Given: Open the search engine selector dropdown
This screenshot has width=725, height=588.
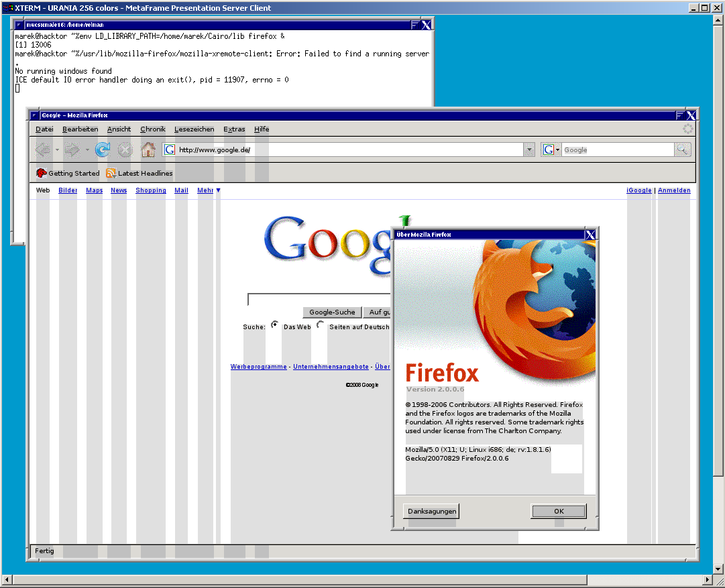Looking at the screenshot, I should pyautogui.click(x=551, y=150).
